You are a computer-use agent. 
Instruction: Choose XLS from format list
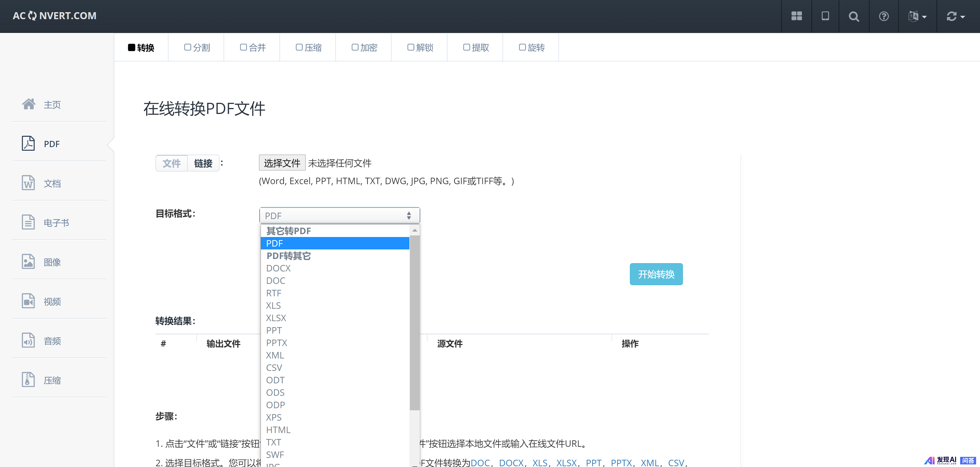click(x=335, y=305)
